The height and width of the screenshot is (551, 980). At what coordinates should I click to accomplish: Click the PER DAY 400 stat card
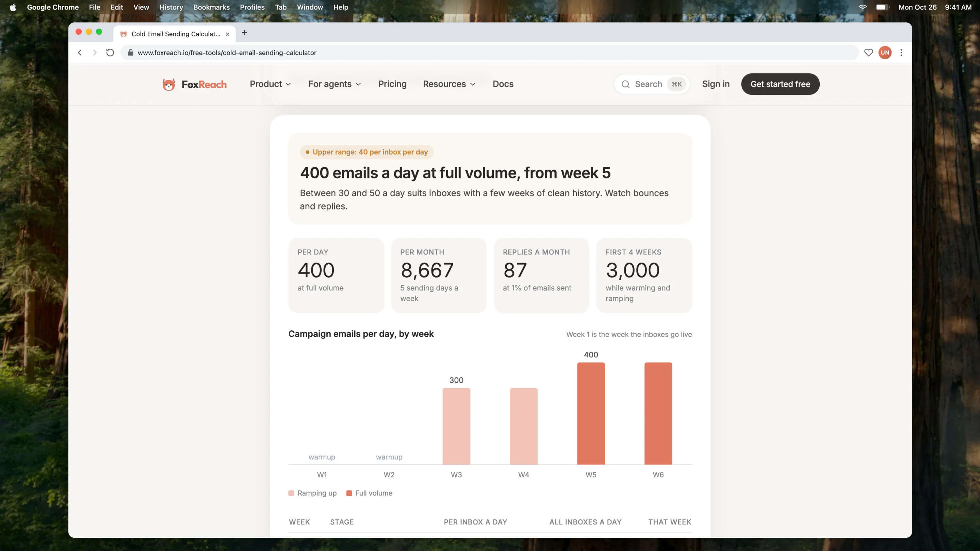[336, 275]
